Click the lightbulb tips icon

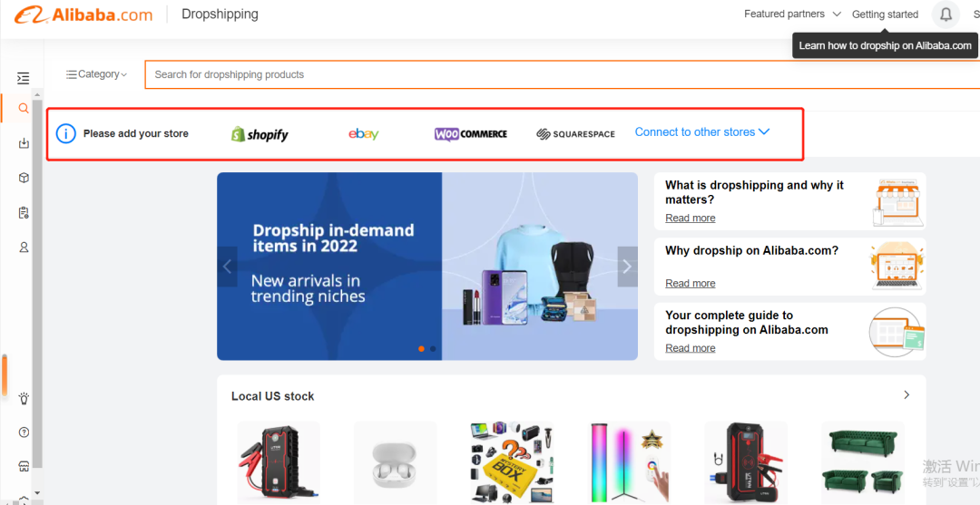[x=24, y=398]
